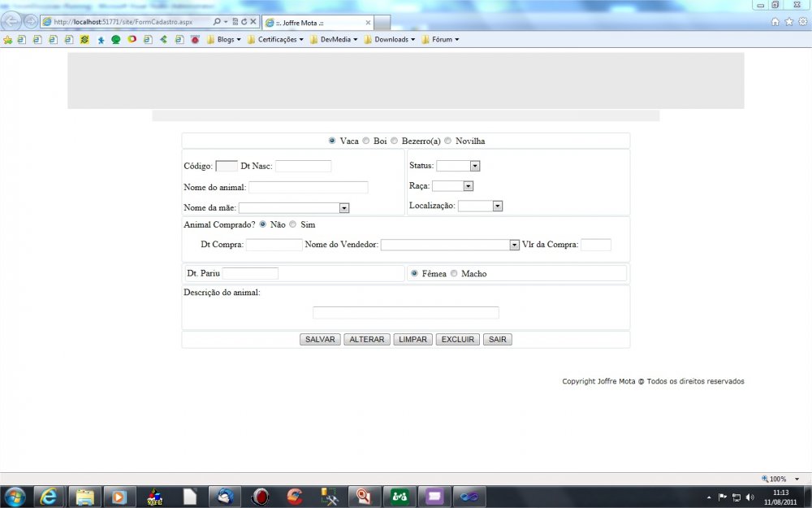Screen dimensions: 812x508
Task: Refresh the page with the reload icon
Action: tap(244, 22)
